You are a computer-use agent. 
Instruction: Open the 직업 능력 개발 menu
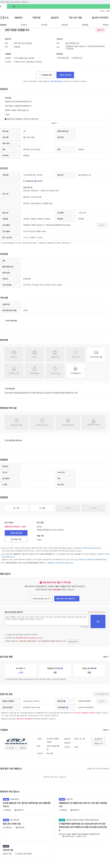click(75, 18)
